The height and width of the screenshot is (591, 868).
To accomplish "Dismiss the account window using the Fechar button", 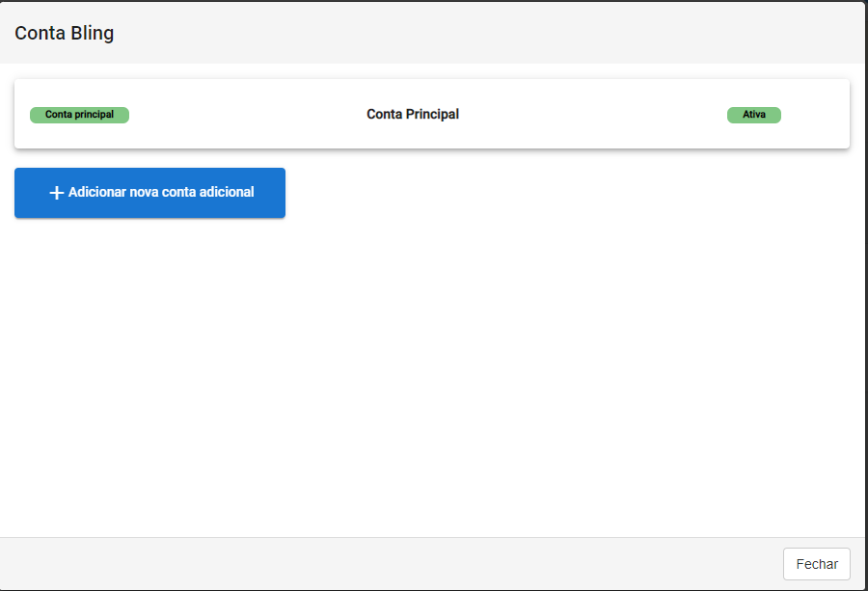I will pos(817,564).
